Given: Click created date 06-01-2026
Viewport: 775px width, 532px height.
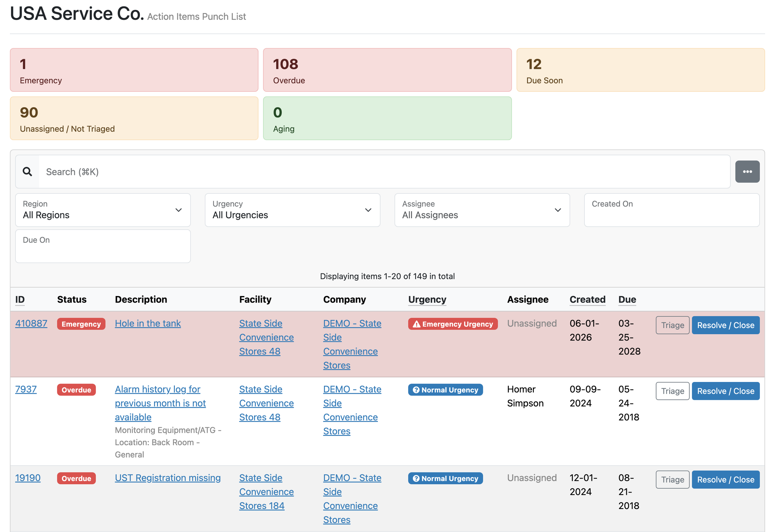Looking at the screenshot, I should pyautogui.click(x=584, y=330).
